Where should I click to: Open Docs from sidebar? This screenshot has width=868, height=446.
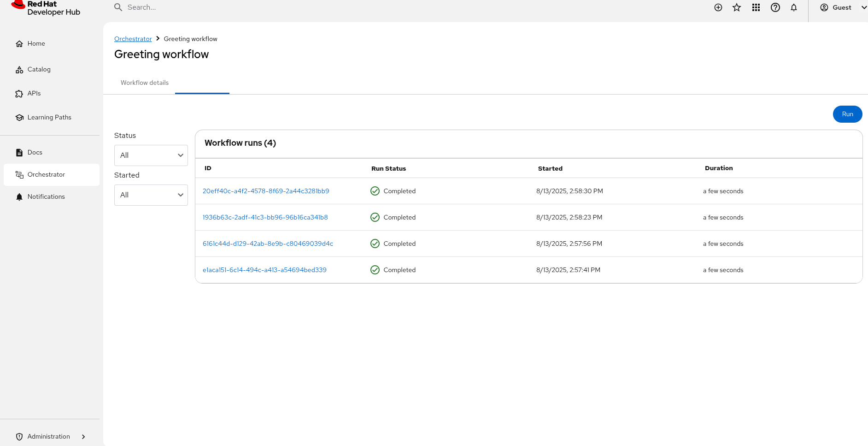coord(35,152)
